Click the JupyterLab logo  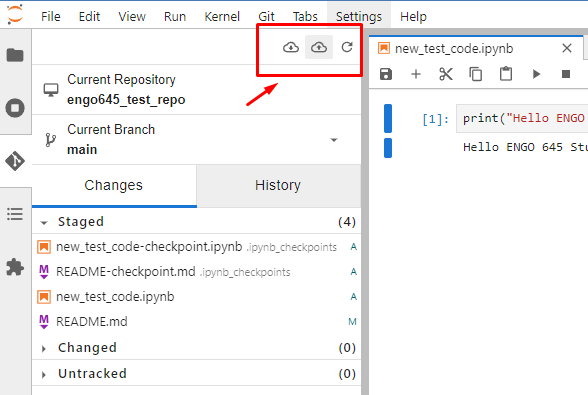pos(15,14)
